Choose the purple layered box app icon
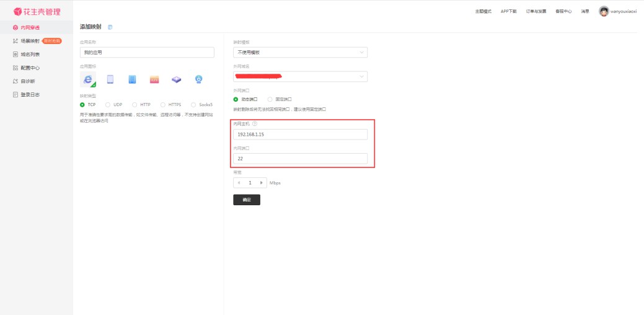The height and width of the screenshot is (315, 644). point(177,79)
